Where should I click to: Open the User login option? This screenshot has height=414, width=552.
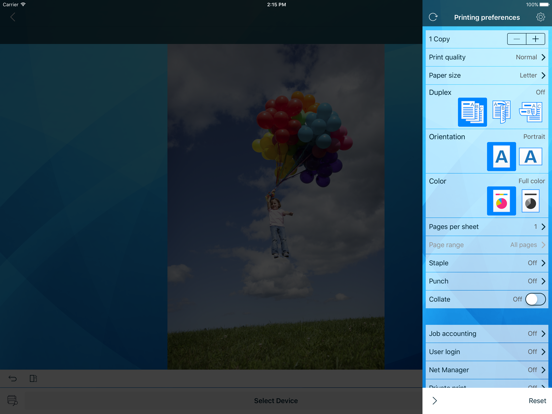tap(487, 352)
